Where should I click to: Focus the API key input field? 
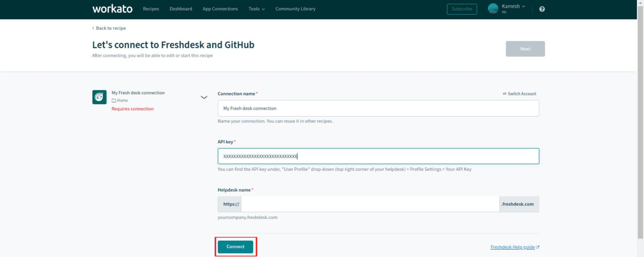[378, 156]
